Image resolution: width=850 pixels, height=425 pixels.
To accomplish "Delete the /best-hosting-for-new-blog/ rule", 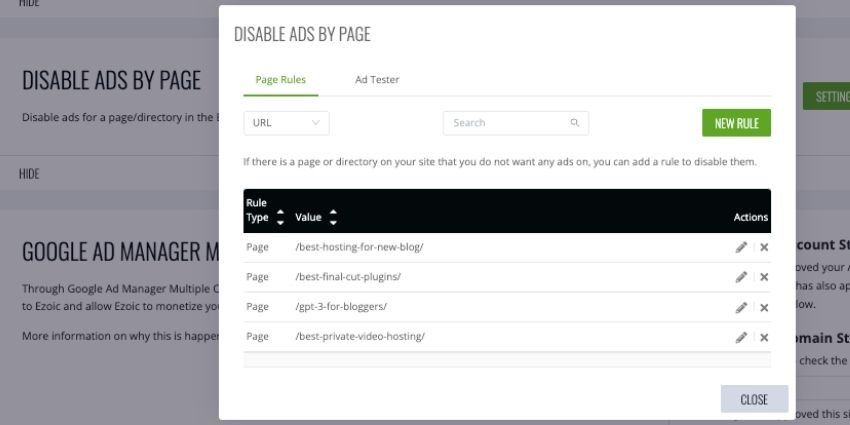I will (764, 247).
